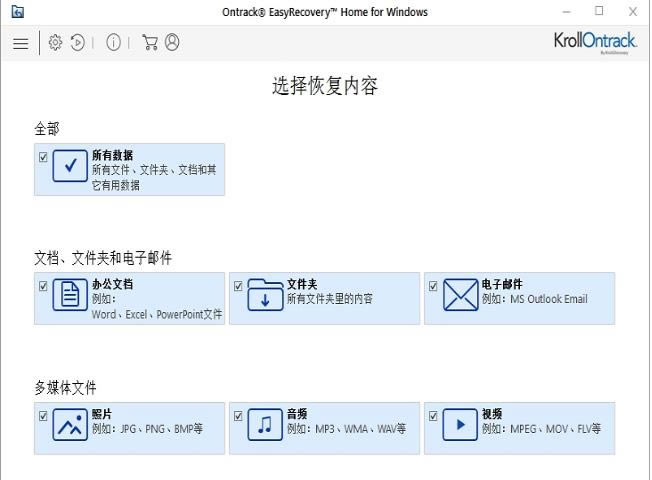Open settings via gear icon
Viewport: 652px width, 480px height.
55,42
